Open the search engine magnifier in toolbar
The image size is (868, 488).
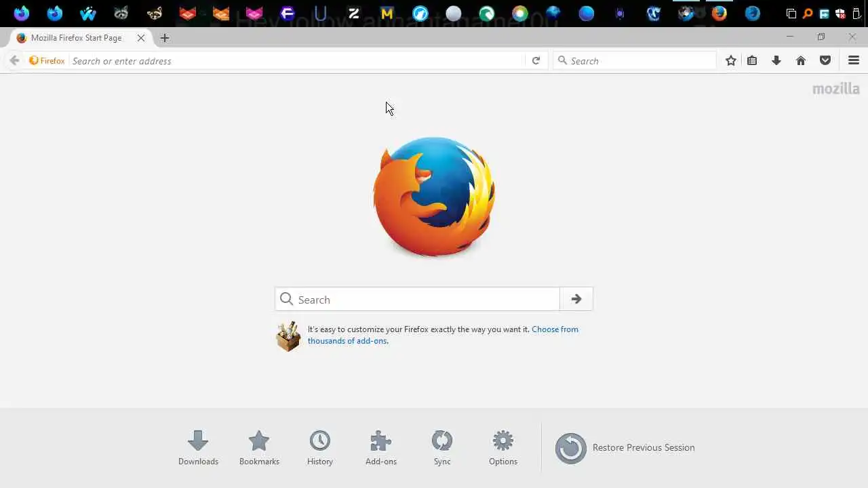(562, 60)
